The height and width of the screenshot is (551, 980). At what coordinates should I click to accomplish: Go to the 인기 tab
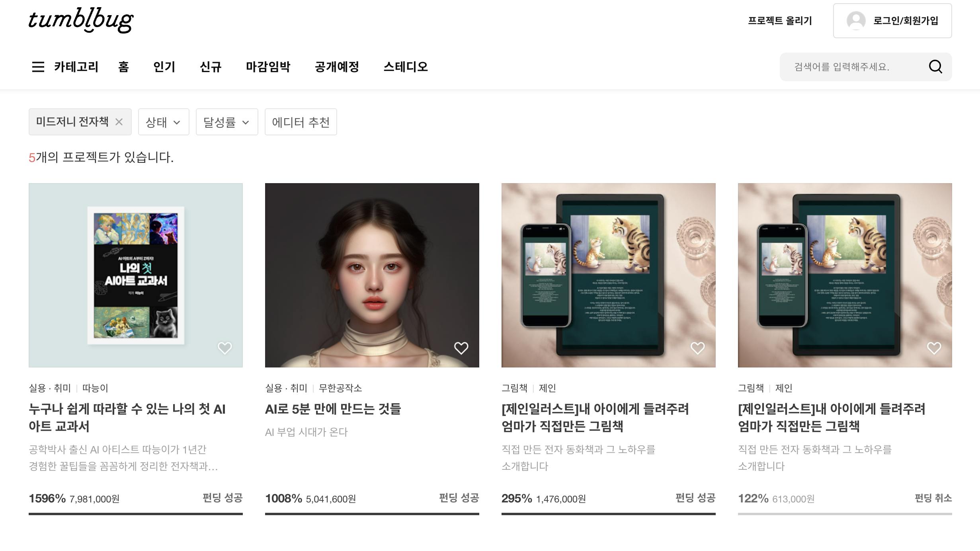(164, 67)
